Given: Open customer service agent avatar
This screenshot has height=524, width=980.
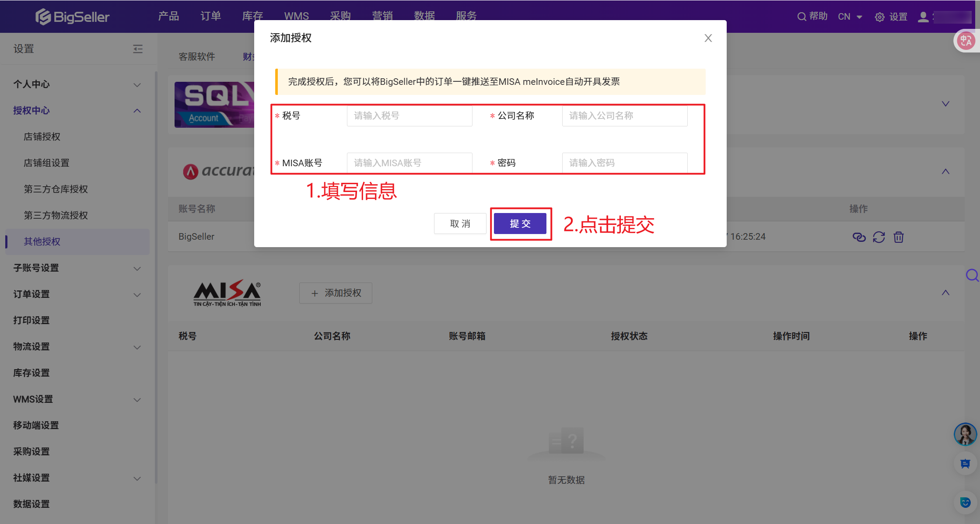Looking at the screenshot, I should coord(965,434).
